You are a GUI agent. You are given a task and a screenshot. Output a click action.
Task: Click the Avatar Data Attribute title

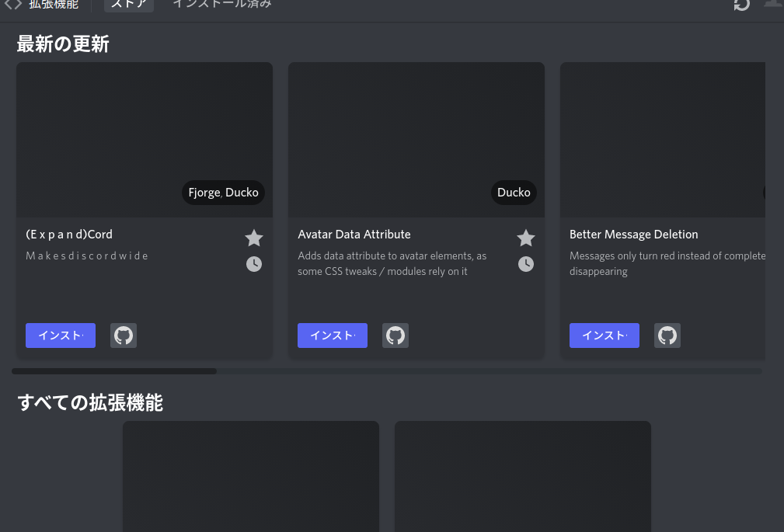pyautogui.click(x=354, y=235)
